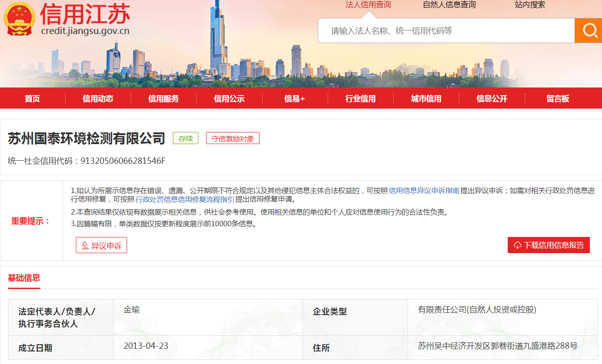Viewport: 602px width, 364px height.
Task: Click 下载信用信息报告 button
Action: tap(549, 245)
